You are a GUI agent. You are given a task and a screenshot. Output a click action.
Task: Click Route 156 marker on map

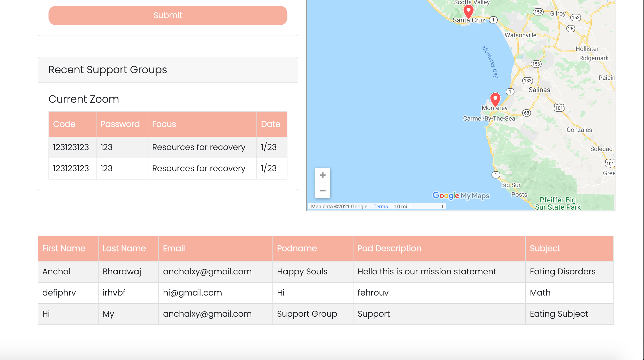click(x=536, y=64)
